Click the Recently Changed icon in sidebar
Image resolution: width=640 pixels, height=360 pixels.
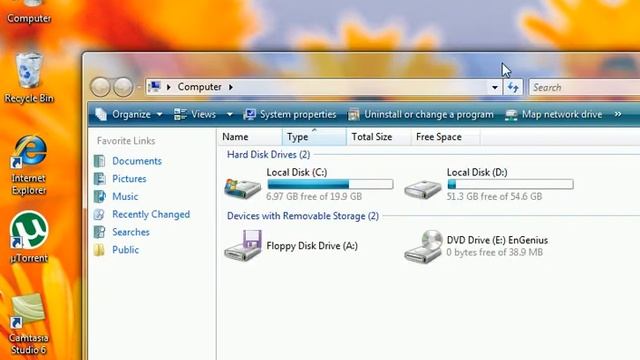(99, 214)
